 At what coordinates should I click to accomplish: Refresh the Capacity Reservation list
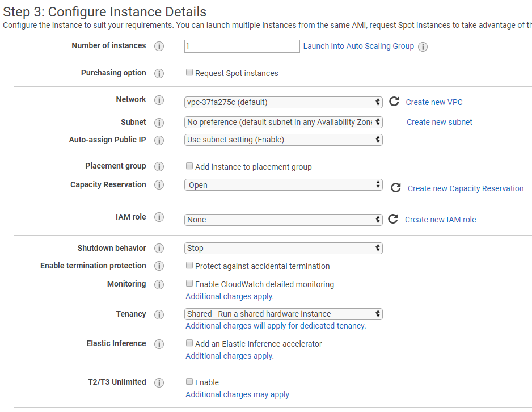(x=396, y=188)
